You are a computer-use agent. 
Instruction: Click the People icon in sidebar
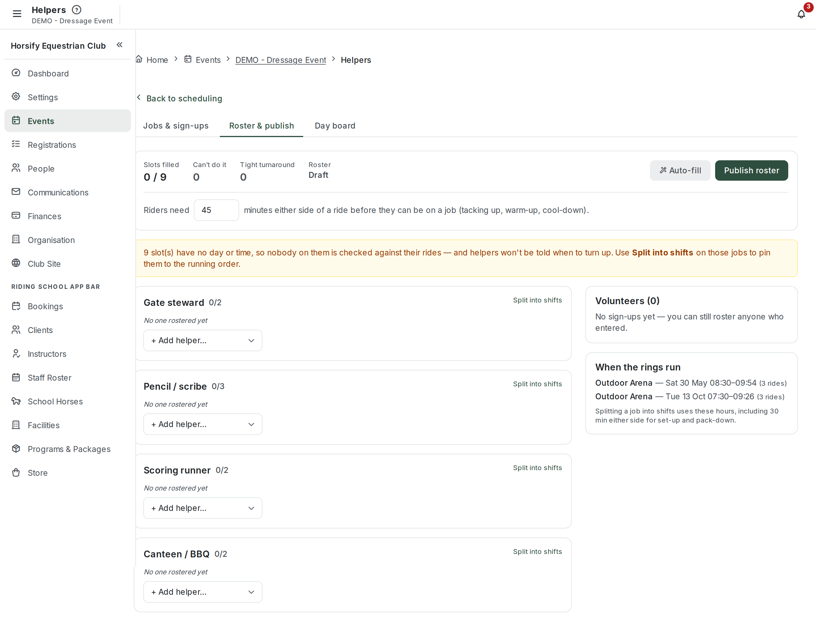(16, 168)
